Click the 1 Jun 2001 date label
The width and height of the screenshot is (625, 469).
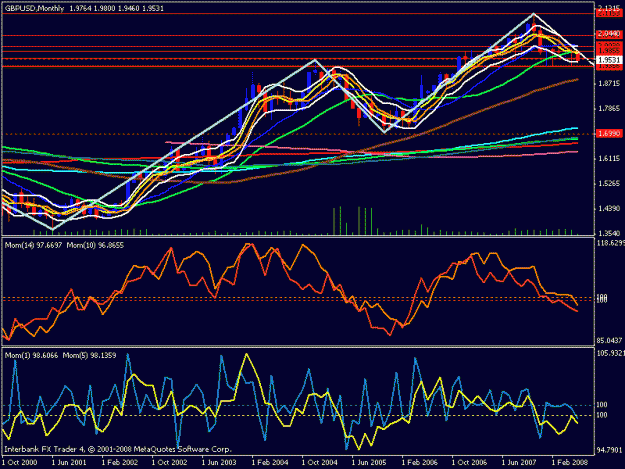pyautogui.click(x=69, y=463)
